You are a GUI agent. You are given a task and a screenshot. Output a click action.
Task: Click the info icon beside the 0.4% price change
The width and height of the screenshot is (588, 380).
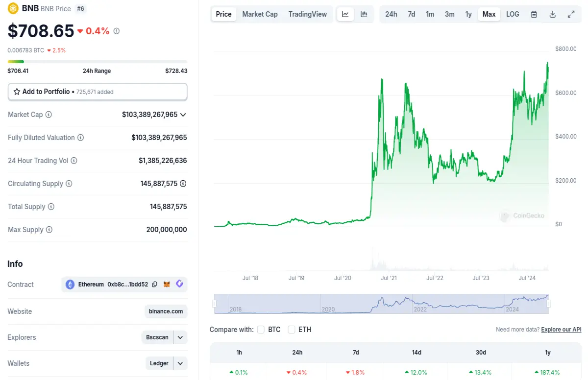pyautogui.click(x=116, y=31)
